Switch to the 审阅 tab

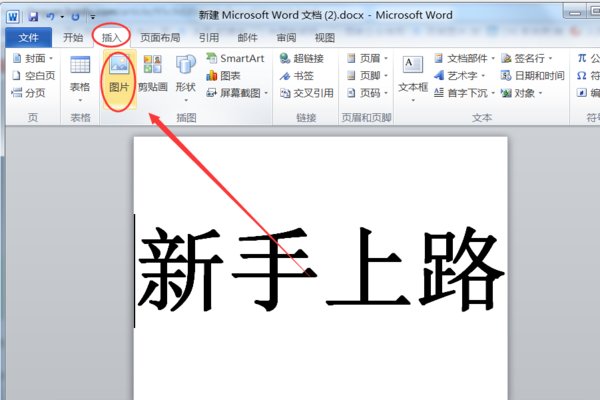click(x=286, y=38)
